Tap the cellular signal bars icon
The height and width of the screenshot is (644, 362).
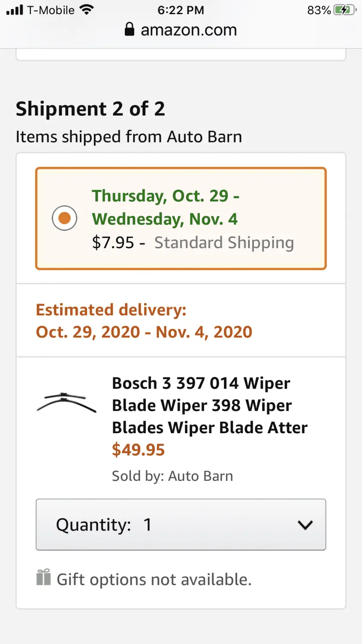pyautogui.click(x=15, y=10)
